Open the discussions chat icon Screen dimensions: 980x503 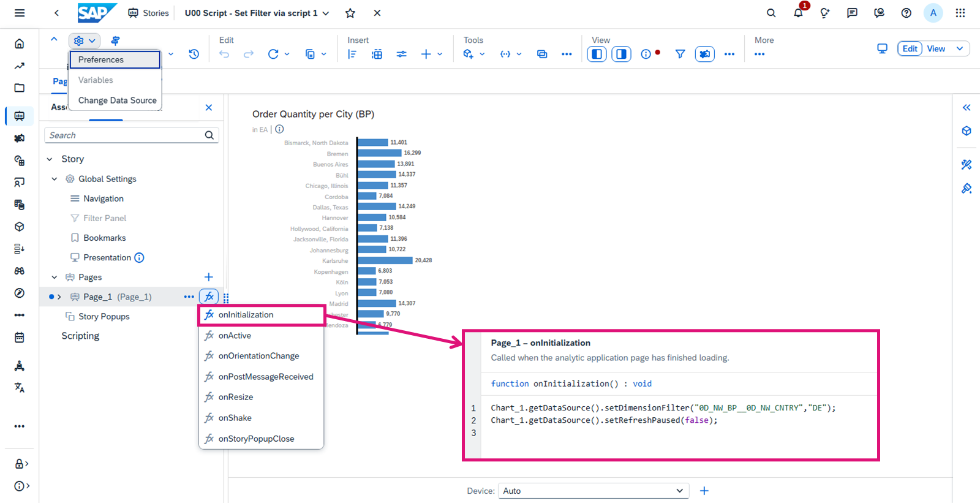(852, 13)
